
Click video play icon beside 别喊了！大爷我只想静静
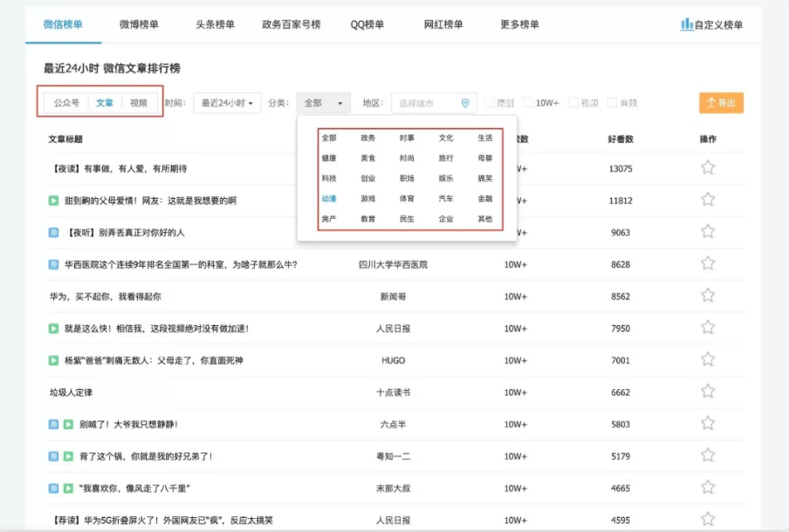pos(68,425)
